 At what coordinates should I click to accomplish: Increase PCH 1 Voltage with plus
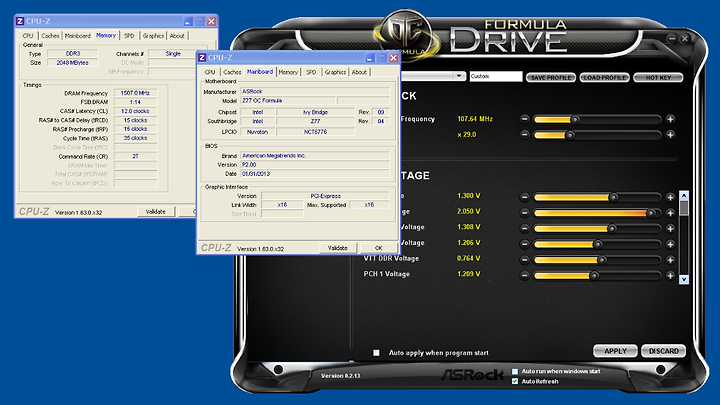tap(670, 275)
